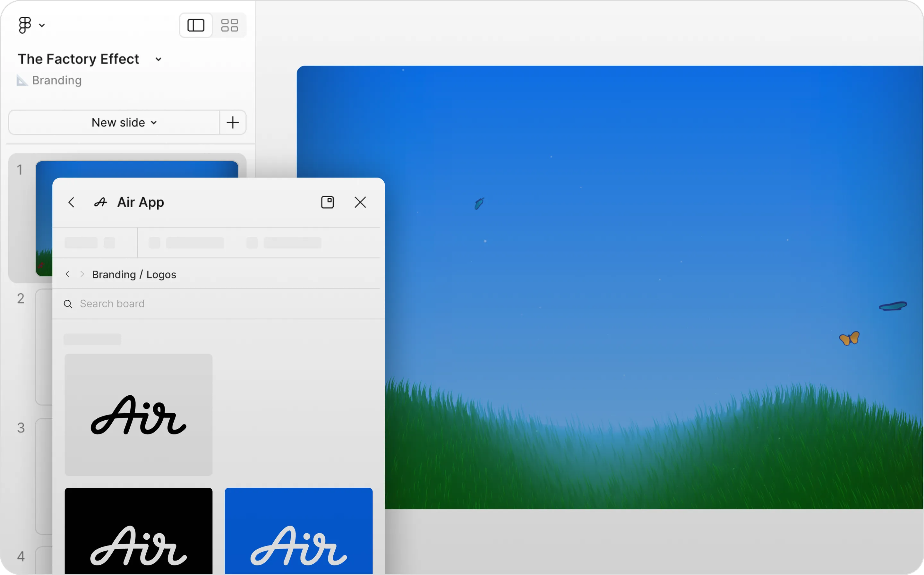Click the Branding / Logos breadcrumb
This screenshot has height=575, width=924.
point(134,275)
